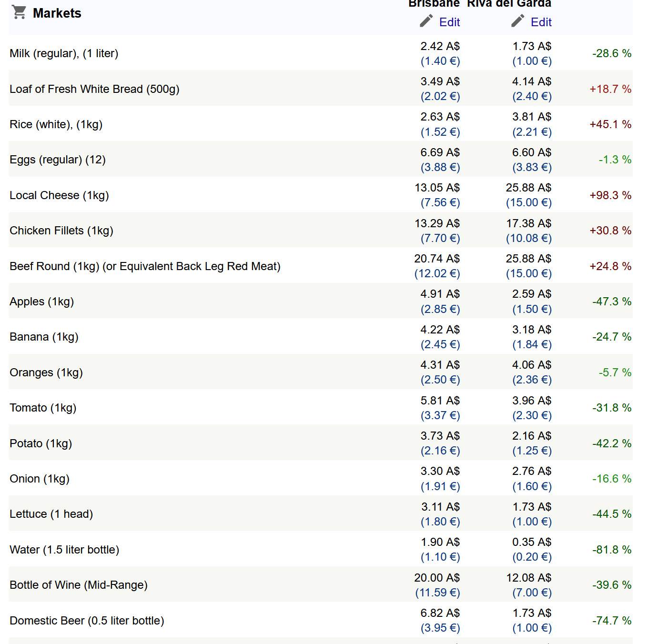Click the shopping cart Markets icon
Viewport: 647px width, 644px height.
pos(19,12)
